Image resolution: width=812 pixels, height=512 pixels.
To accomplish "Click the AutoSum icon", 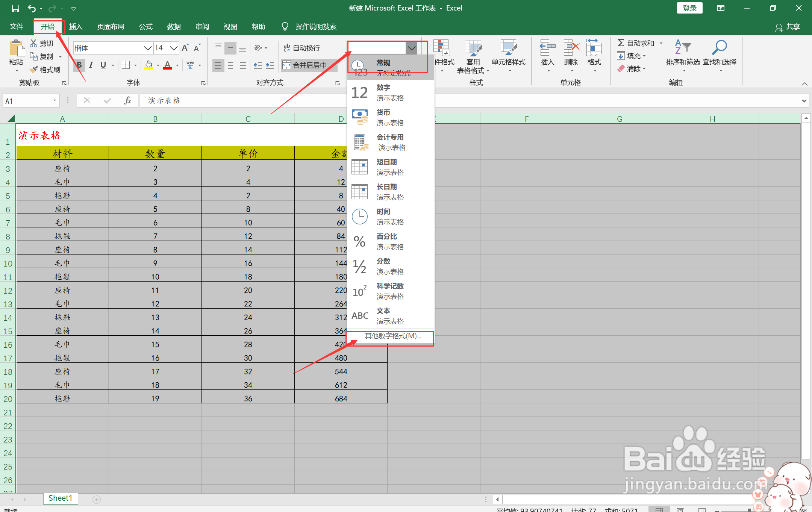I will [621, 43].
